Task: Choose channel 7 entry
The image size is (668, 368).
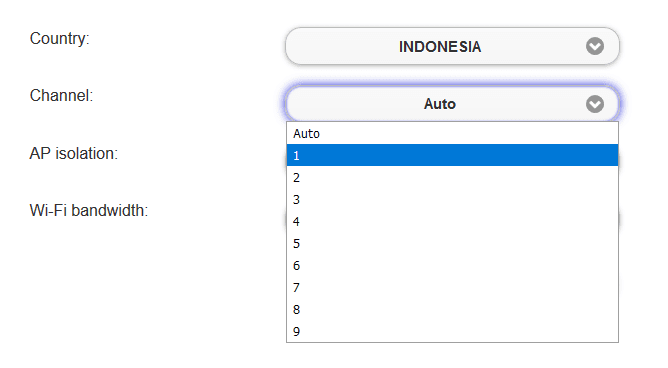Action: coord(452,288)
